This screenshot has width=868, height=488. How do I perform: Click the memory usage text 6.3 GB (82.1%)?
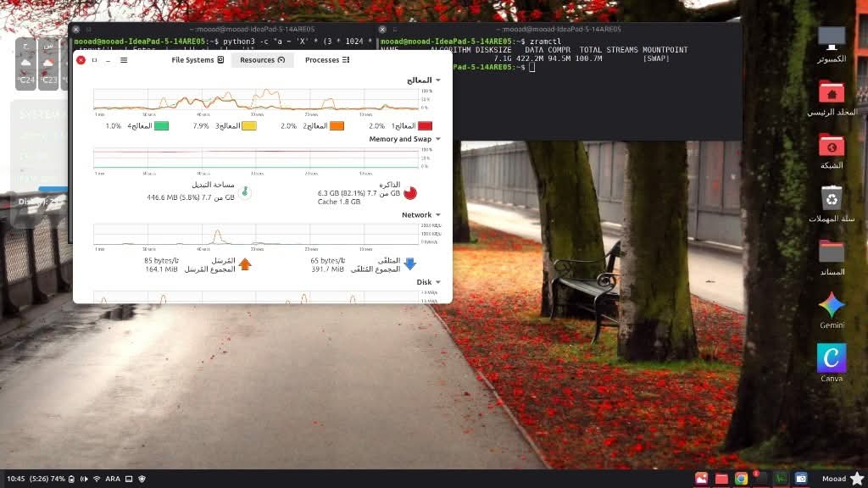tap(359, 193)
